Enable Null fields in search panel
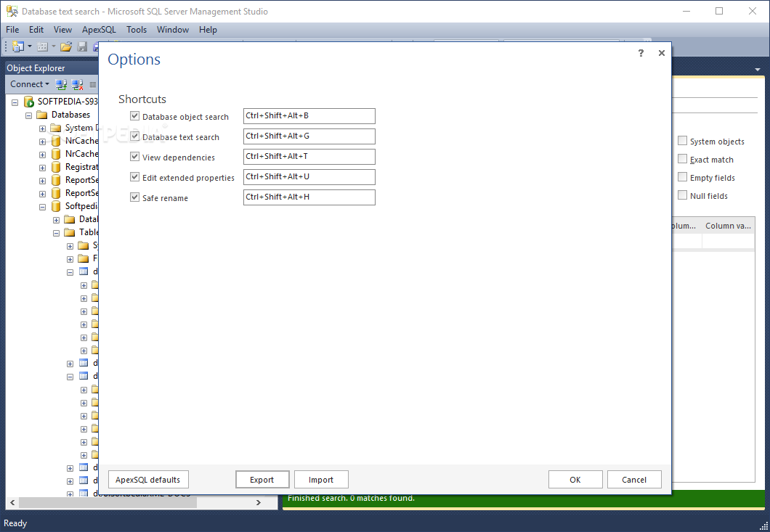The width and height of the screenshot is (770, 532). coord(682,195)
